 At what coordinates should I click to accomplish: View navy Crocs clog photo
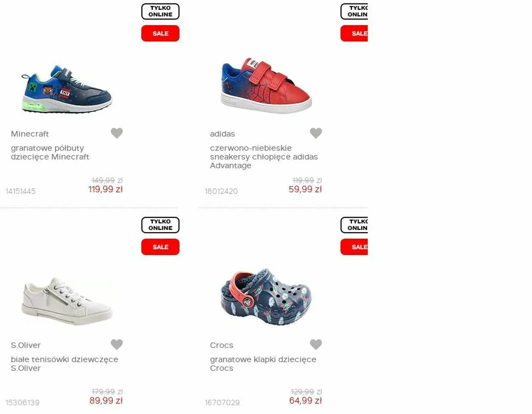pyautogui.click(x=266, y=297)
